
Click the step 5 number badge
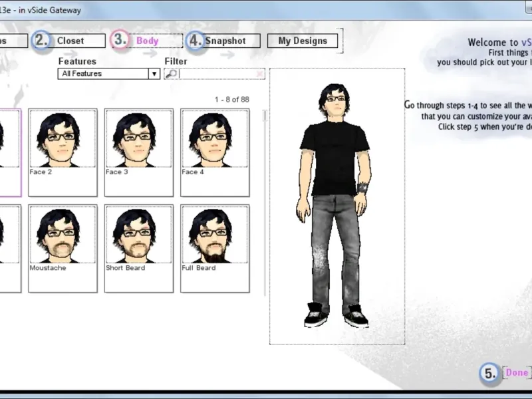[490, 373]
